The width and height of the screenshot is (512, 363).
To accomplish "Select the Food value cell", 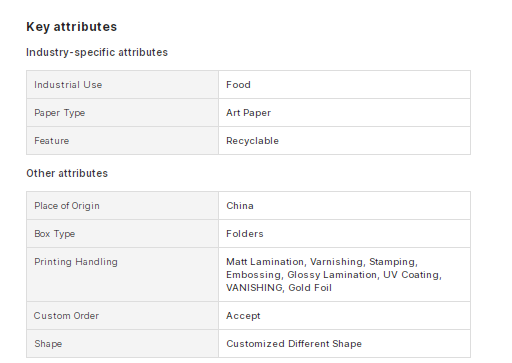I will click(x=344, y=85).
